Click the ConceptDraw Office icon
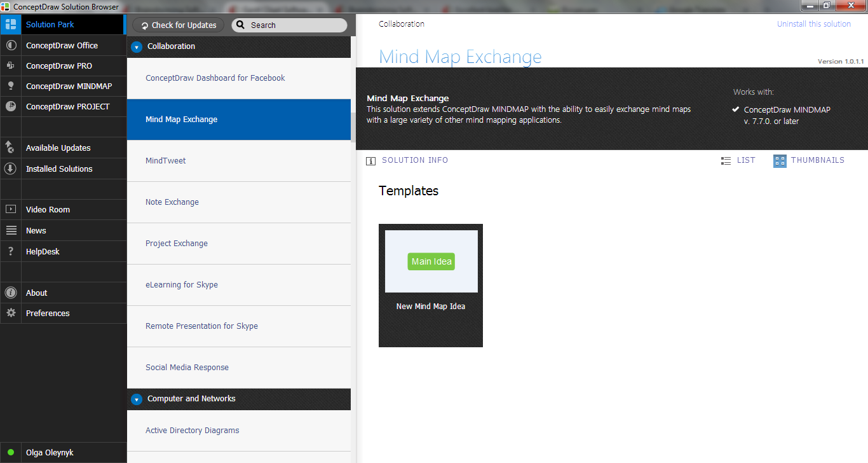This screenshot has height=463, width=868. click(x=10, y=46)
